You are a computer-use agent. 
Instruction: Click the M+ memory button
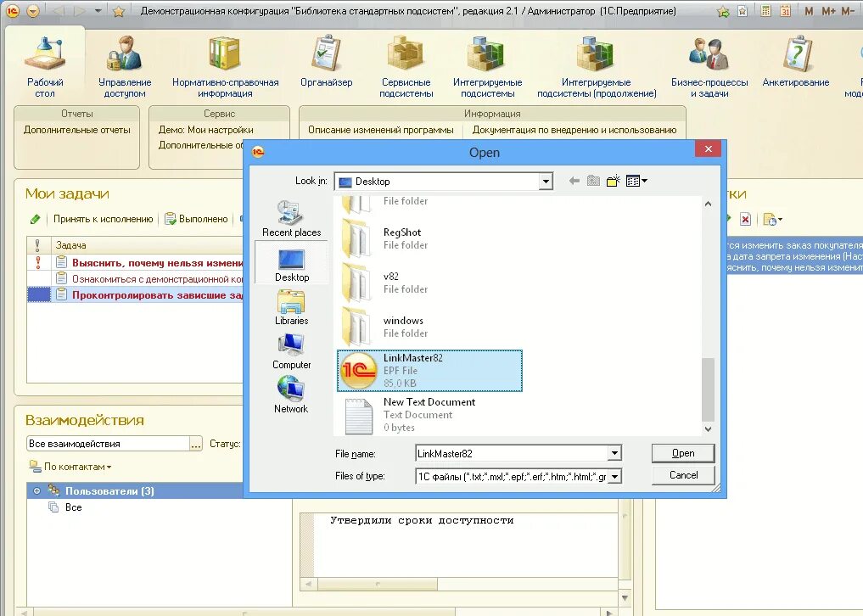click(x=828, y=10)
